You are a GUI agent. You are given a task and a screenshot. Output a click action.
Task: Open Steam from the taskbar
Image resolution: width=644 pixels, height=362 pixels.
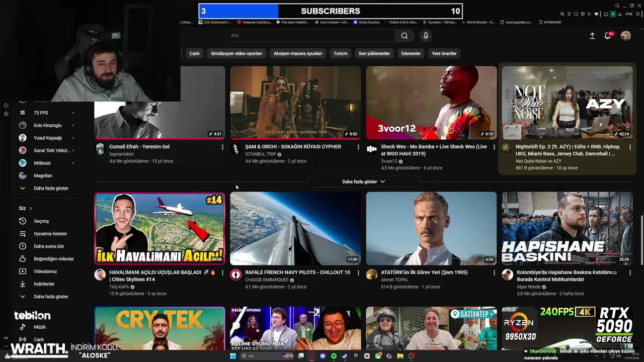tap(345, 356)
